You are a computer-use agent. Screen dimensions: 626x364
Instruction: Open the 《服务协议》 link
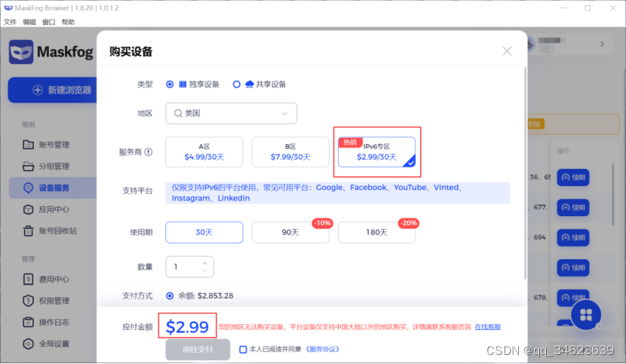(x=323, y=349)
